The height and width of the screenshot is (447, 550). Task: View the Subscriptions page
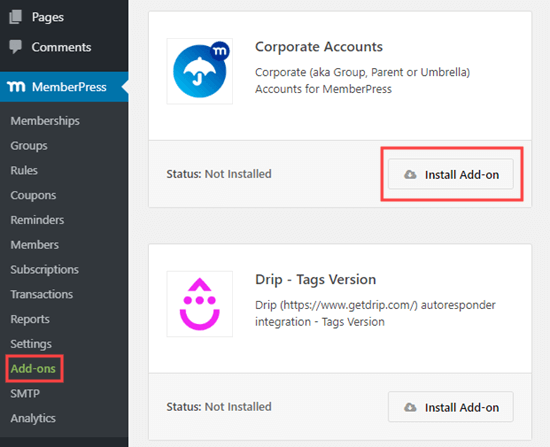point(45,269)
